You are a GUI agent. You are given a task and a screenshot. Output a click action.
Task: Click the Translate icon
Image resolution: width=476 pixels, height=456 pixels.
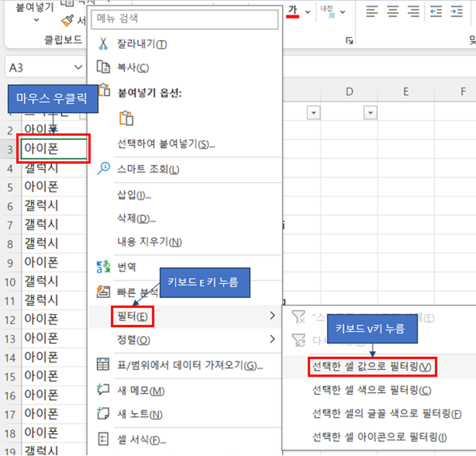point(103,267)
